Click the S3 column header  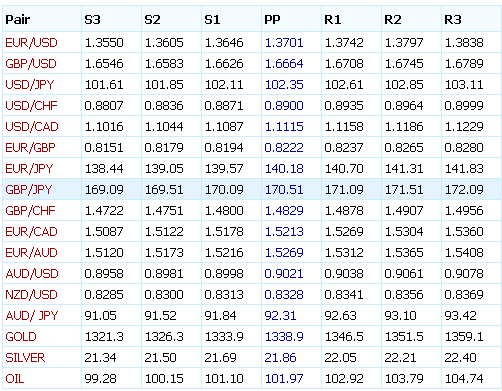(x=92, y=20)
